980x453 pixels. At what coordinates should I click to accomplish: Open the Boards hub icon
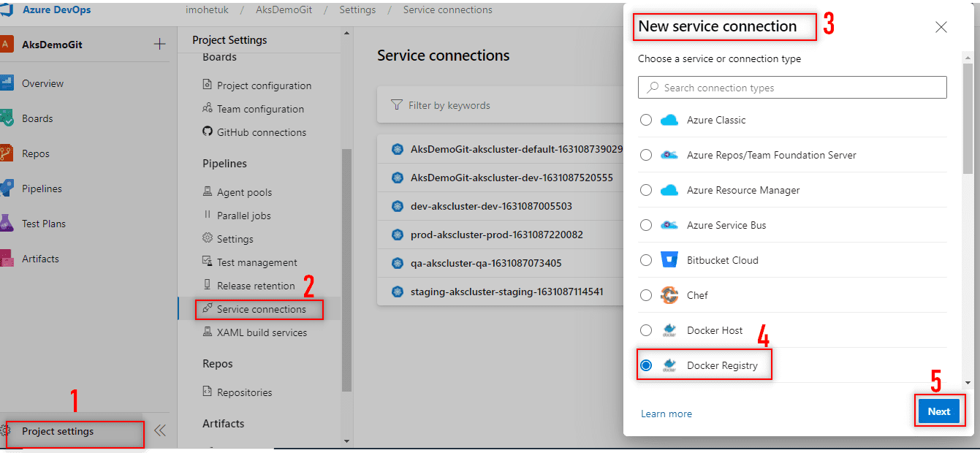7,118
